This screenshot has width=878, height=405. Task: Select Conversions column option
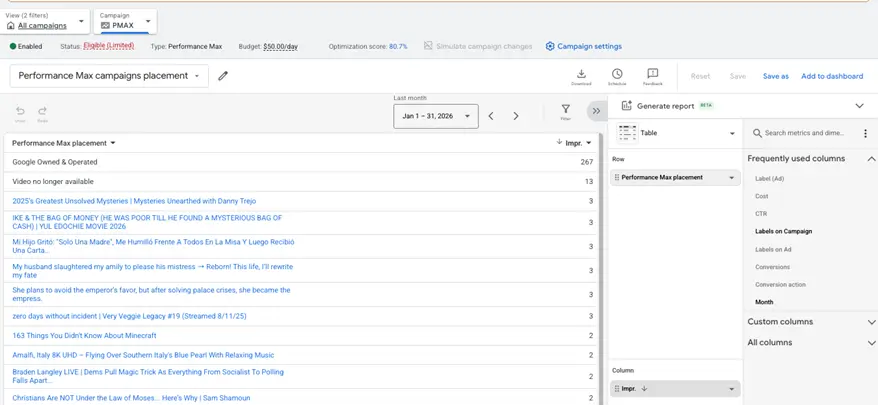coord(772,267)
